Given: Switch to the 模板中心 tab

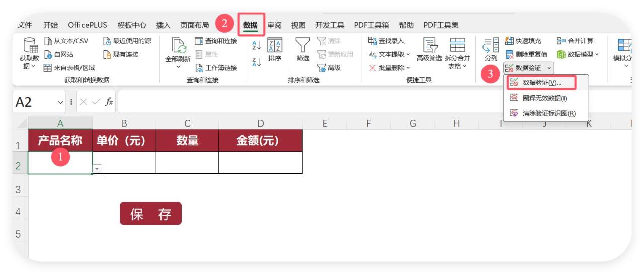Looking at the screenshot, I should pyautogui.click(x=132, y=25).
